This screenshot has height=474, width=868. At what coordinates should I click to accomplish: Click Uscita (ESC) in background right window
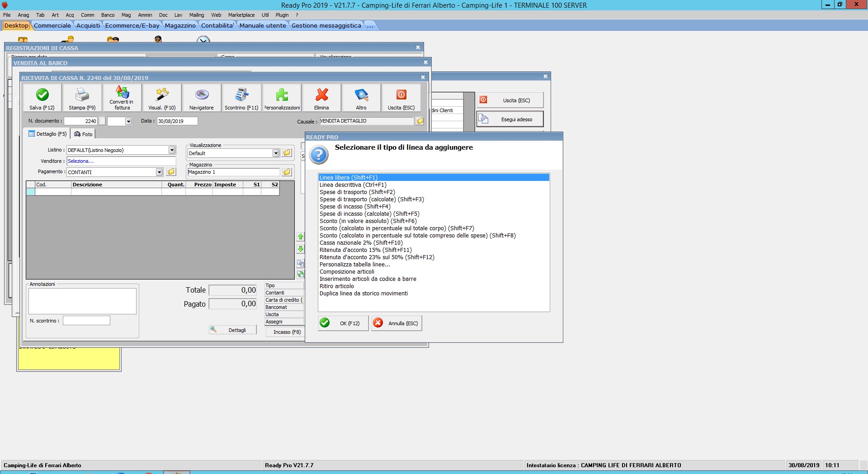coord(510,100)
